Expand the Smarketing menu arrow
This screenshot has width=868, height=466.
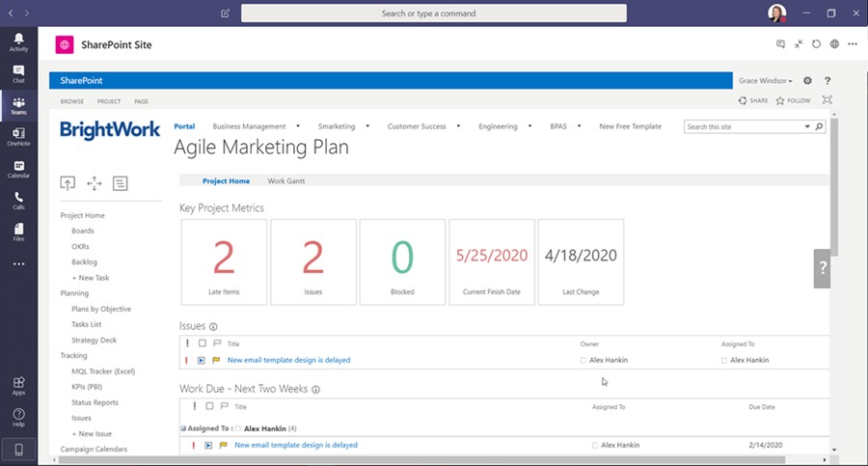click(367, 126)
